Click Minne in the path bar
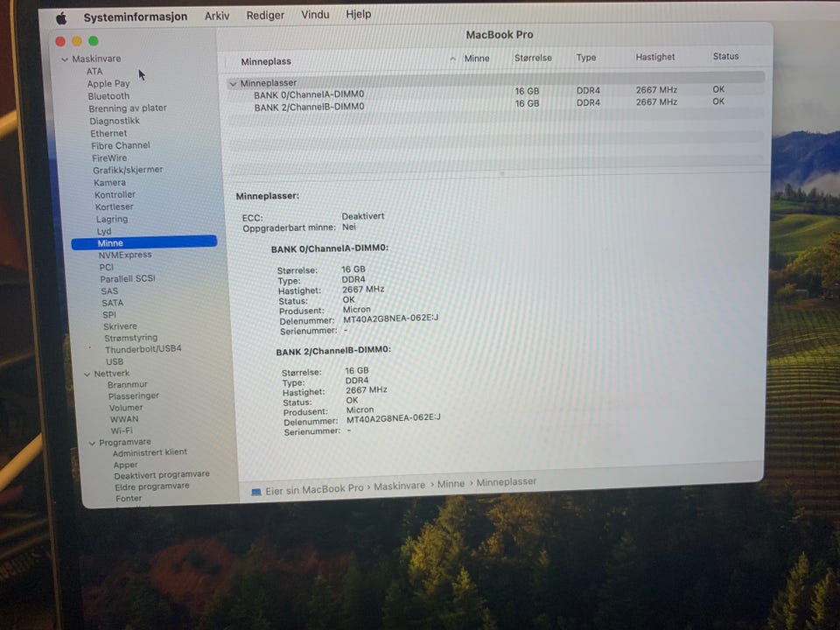The image size is (840, 630). pyautogui.click(x=451, y=484)
